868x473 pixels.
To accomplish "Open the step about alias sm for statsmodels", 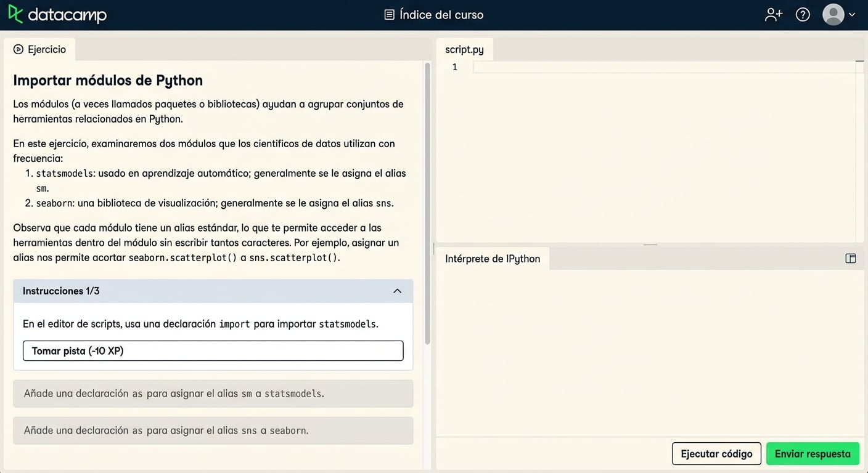I will click(x=213, y=394).
